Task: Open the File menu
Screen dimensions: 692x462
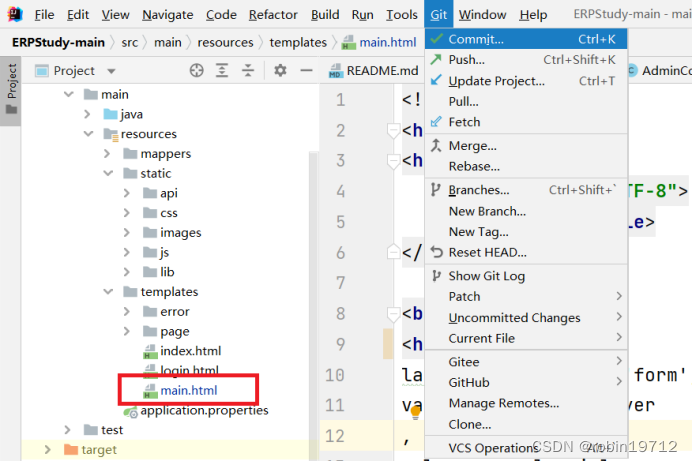Action: point(44,15)
